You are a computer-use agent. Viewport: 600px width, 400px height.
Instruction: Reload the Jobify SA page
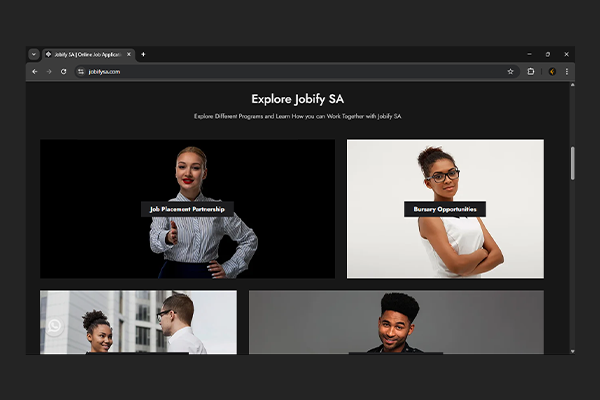64,72
